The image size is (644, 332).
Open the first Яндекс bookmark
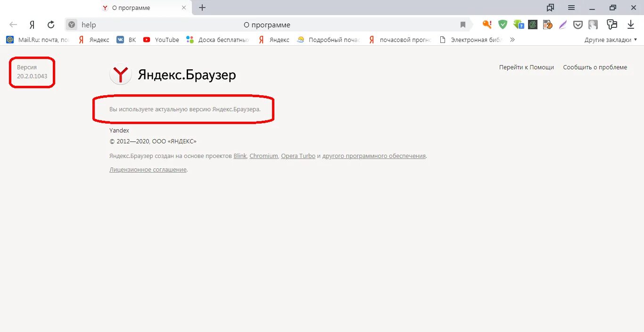click(93, 40)
